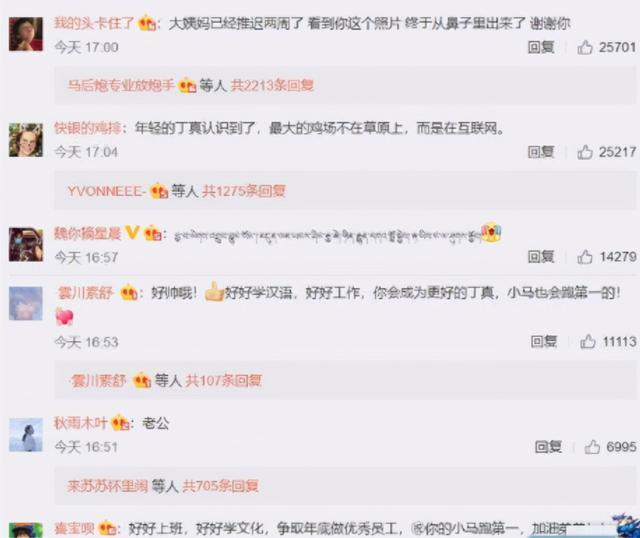This screenshot has height=538, width=640.
Task: Open avatar of user 快银的鸡排
Action: tap(26, 140)
